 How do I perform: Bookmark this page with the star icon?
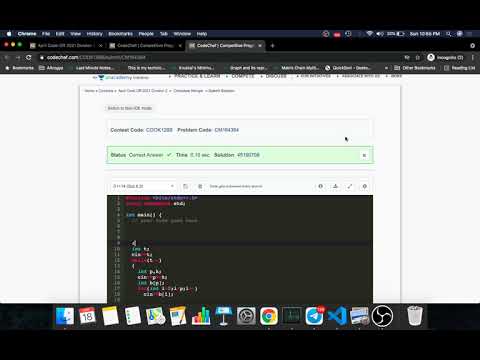click(x=417, y=57)
